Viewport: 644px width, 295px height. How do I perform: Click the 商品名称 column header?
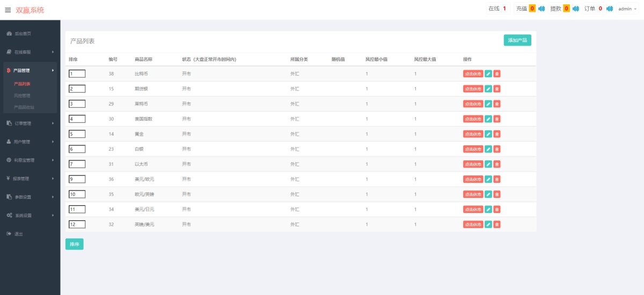[x=143, y=59]
